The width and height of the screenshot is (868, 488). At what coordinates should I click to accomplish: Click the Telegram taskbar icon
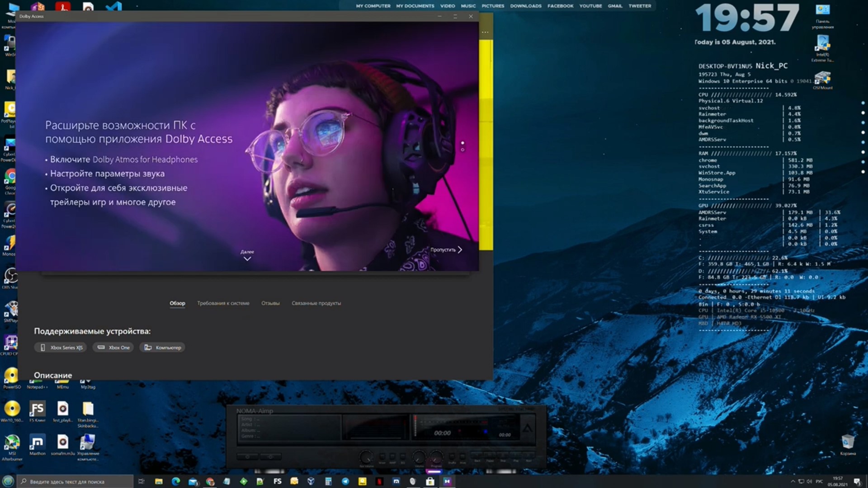[345, 481]
